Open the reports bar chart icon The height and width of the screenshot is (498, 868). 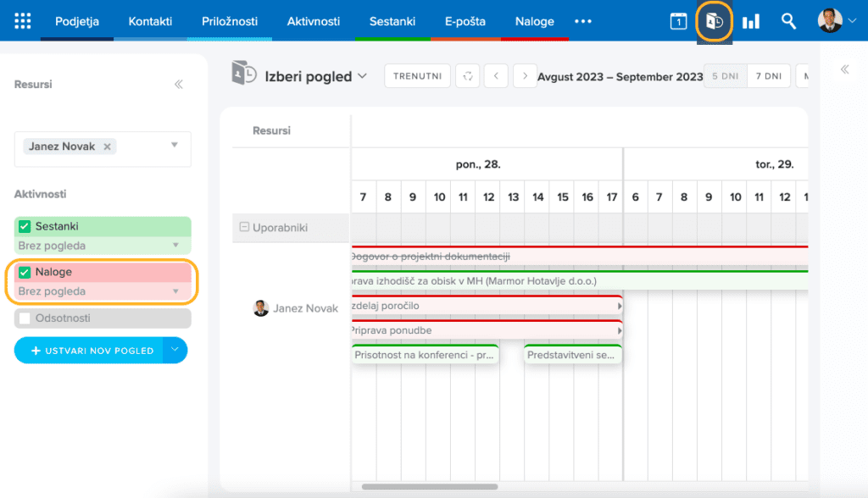[x=751, y=21]
